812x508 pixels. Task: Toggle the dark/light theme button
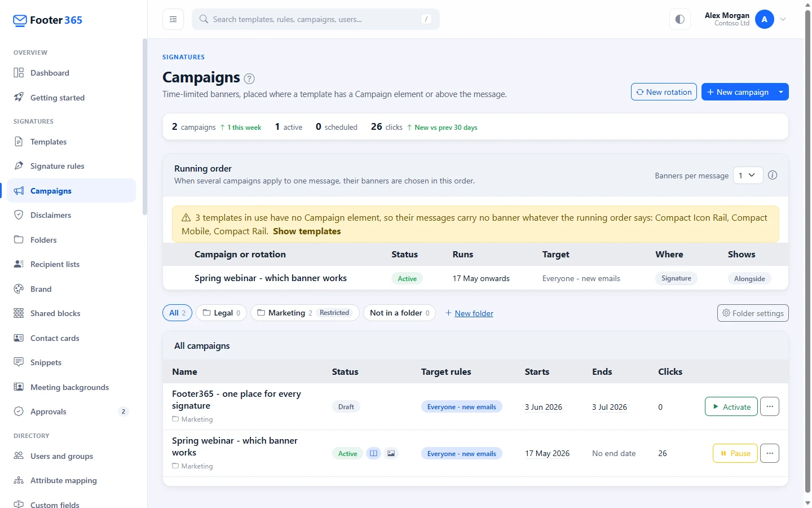point(680,19)
